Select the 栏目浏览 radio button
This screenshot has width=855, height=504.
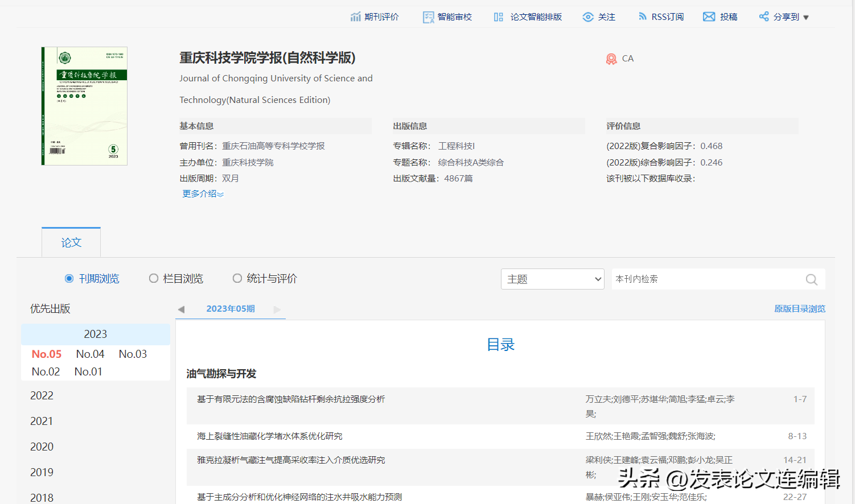pos(154,279)
